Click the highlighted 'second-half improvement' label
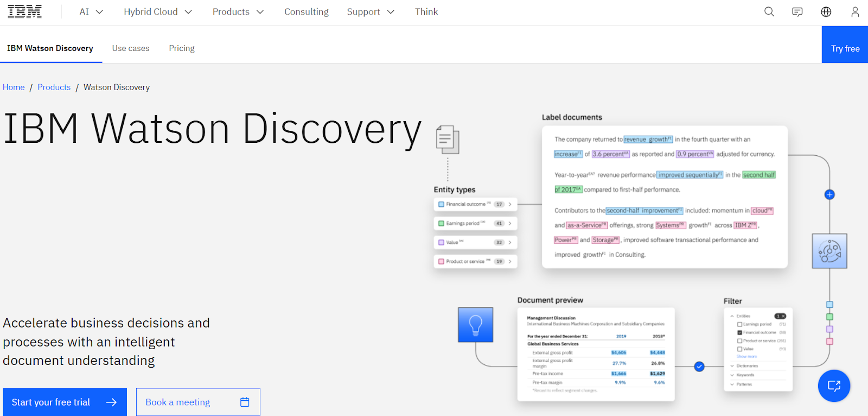 (644, 211)
